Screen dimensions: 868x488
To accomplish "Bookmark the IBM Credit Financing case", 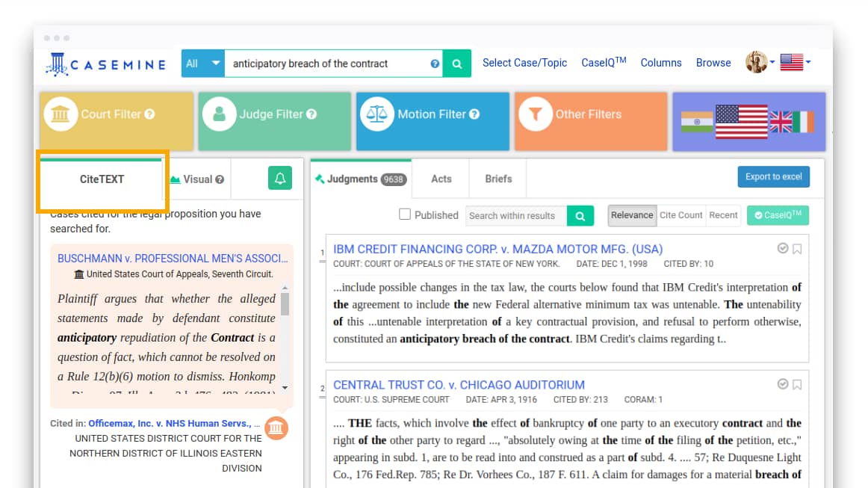I will pyautogui.click(x=797, y=249).
